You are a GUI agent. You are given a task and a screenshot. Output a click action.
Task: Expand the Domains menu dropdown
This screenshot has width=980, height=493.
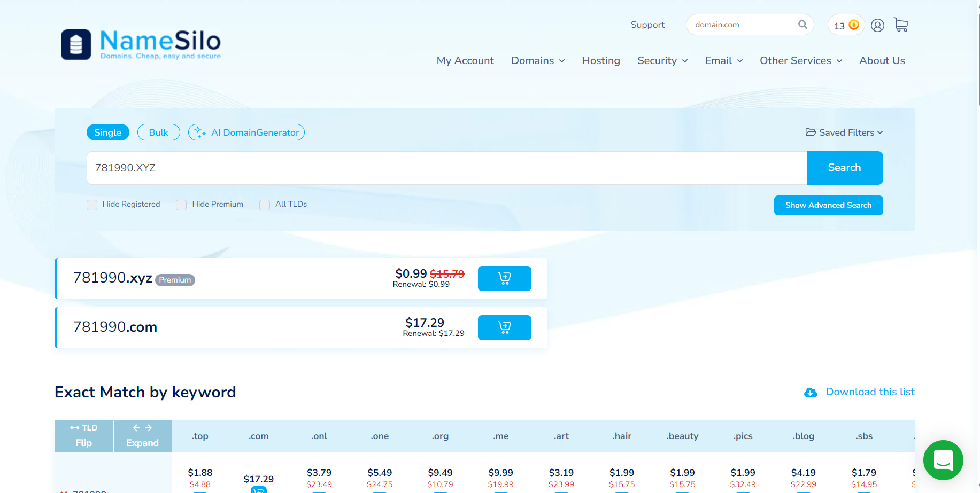point(538,61)
